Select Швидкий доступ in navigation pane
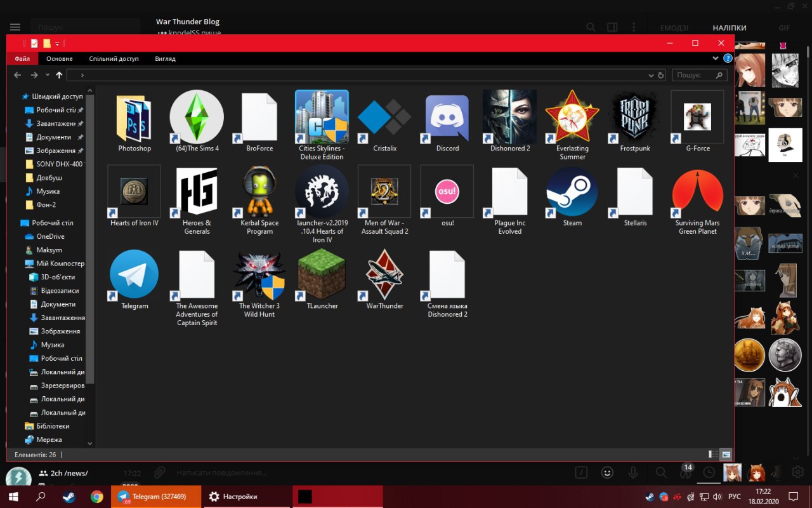Image resolution: width=812 pixels, height=508 pixels. pos(53,97)
